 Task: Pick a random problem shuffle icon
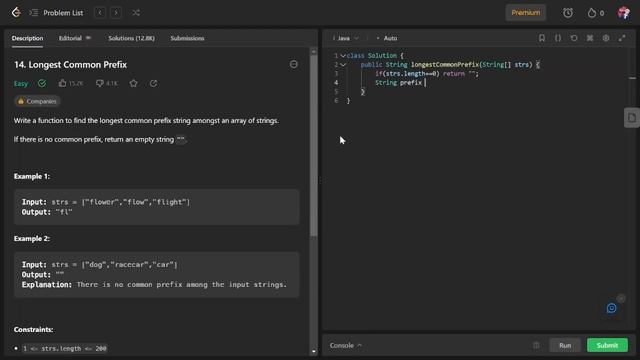click(136, 13)
